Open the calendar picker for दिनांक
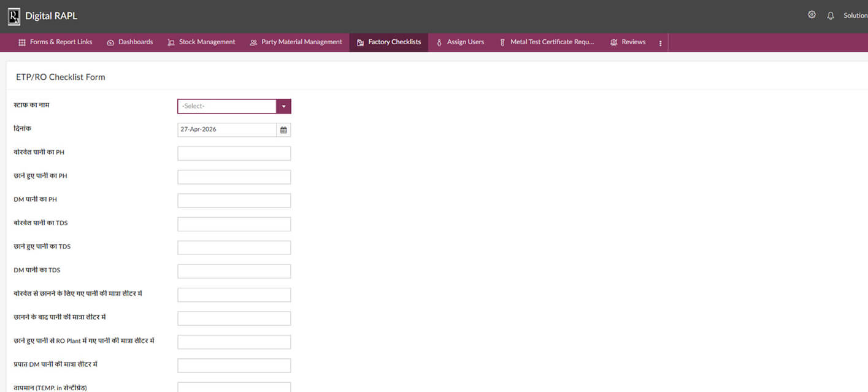 283,130
